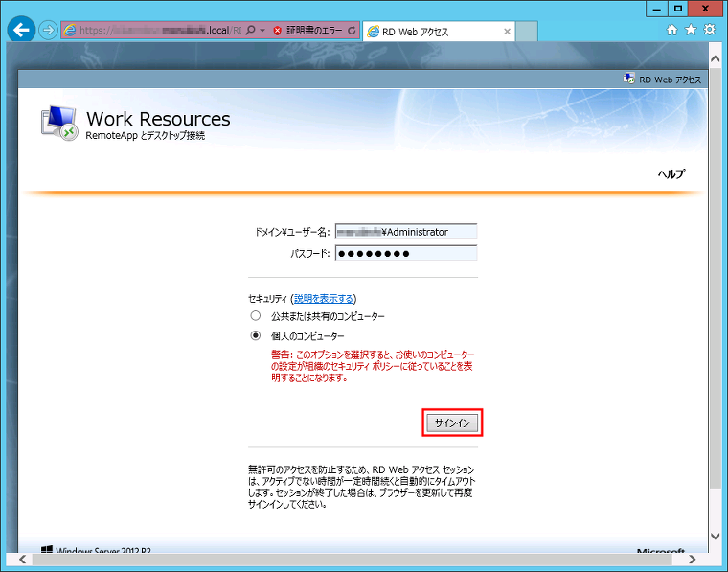Select 公共または共有のコンピューター radio option

[x=256, y=316]
